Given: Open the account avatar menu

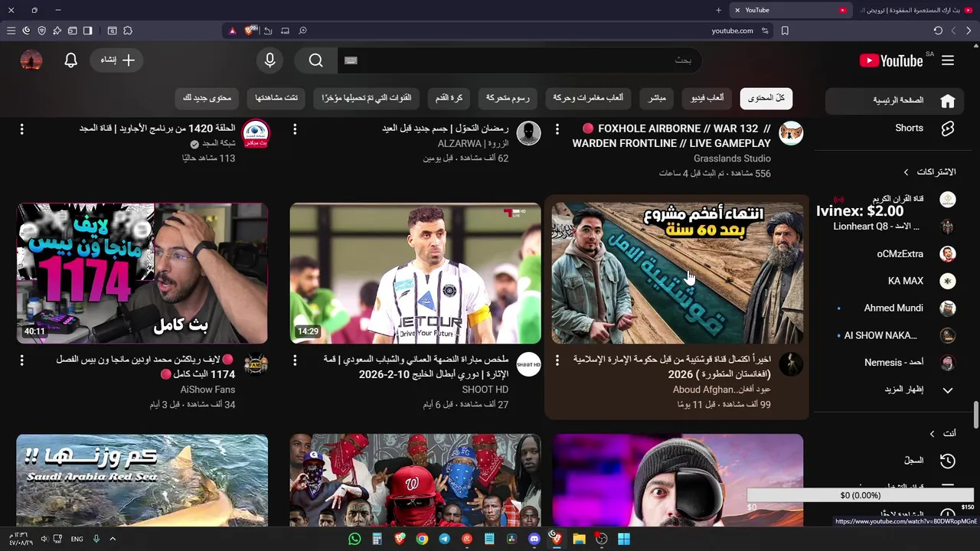Looking at the screenshot, I should tap(31, 60).
